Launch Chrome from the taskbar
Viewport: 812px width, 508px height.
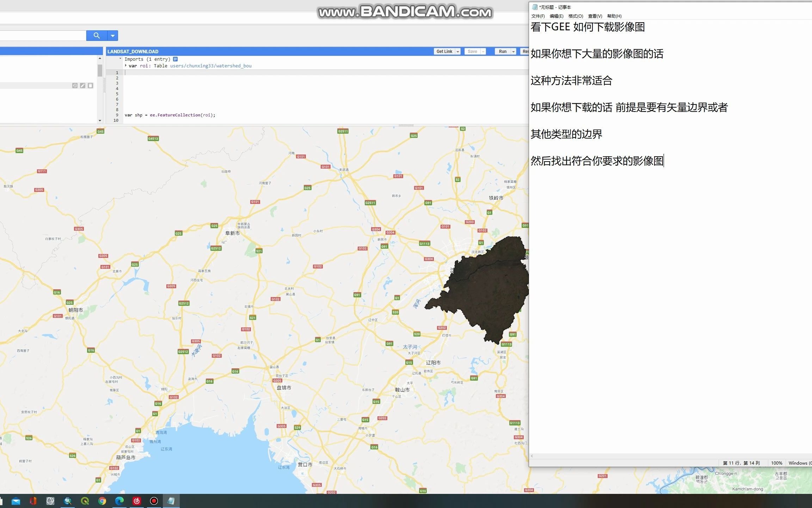102,501
